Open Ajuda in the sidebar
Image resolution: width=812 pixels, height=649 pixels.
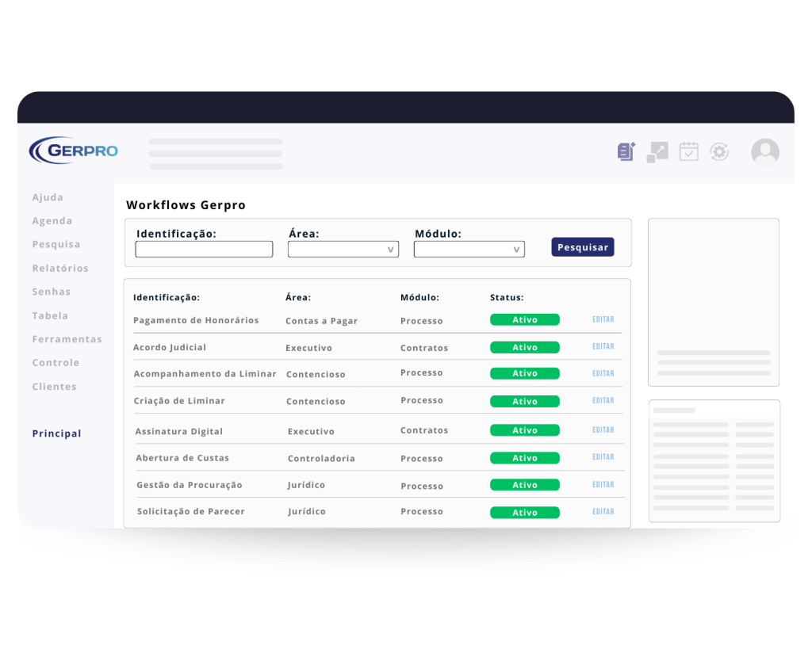pos(48,197)
